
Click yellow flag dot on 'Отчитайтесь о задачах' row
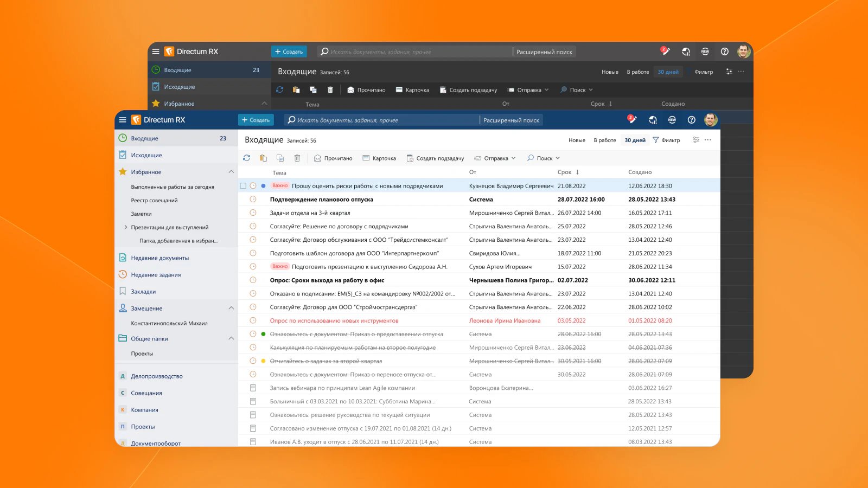click(x=263, y=361)
